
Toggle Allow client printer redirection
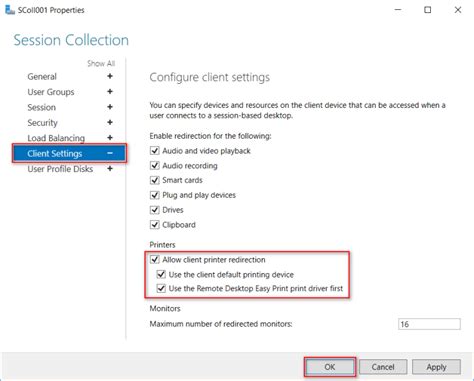pos(155,259)
